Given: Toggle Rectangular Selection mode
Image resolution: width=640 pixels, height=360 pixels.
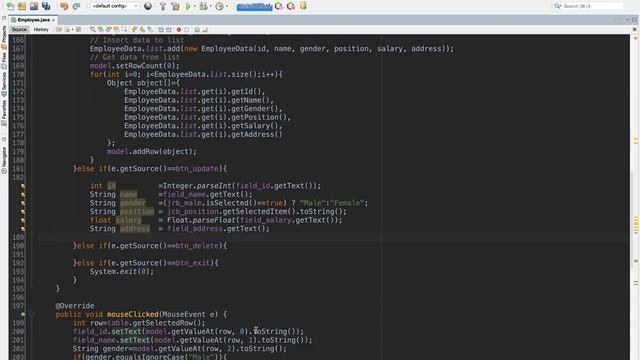Looking at the screenshot, I should [x=124, y=29].
